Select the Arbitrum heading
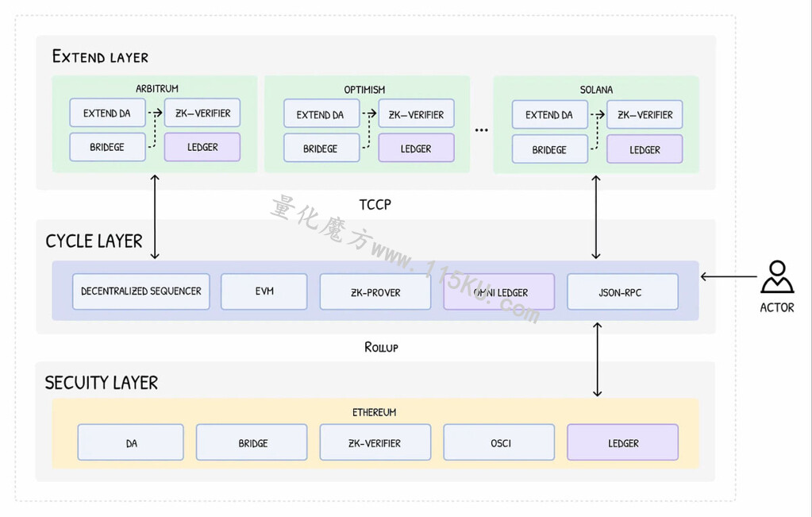 [x=157, y=89]
